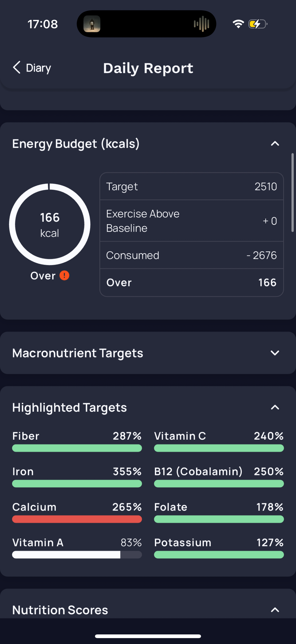Tap the red Calcium progress bar
The image size is (296, 644).
77,519
